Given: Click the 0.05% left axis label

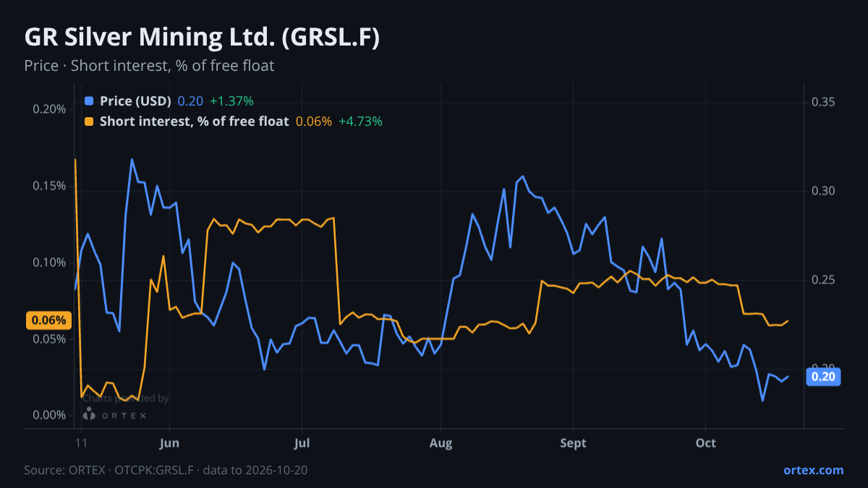Looking at the screenshot, I should point(50,339).
